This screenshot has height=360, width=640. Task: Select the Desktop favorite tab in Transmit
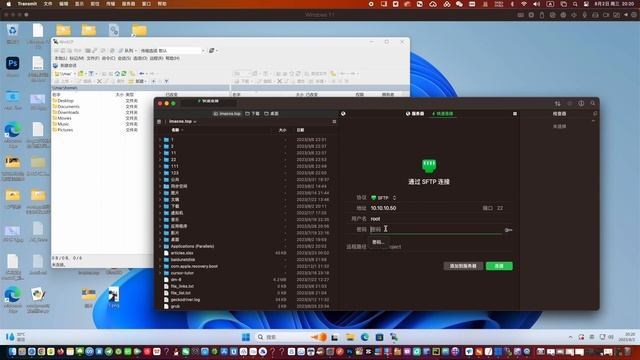(x=271, y=113)
